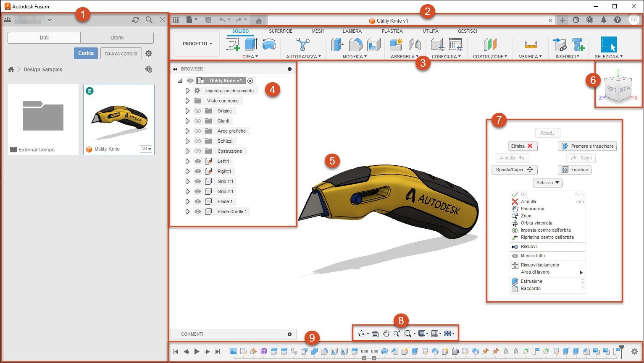Select the Pan tool in the navigation bar
Viewport: 644px width, 363px height.
386,333
